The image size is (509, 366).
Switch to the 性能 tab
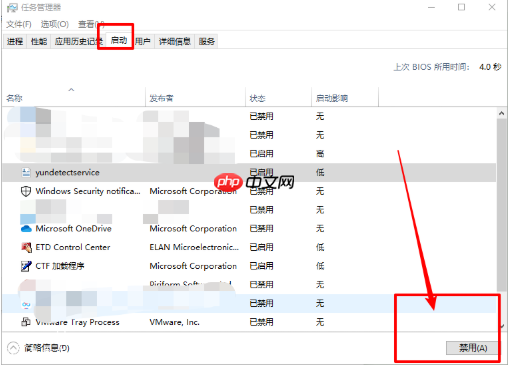[x=39, y=41]
